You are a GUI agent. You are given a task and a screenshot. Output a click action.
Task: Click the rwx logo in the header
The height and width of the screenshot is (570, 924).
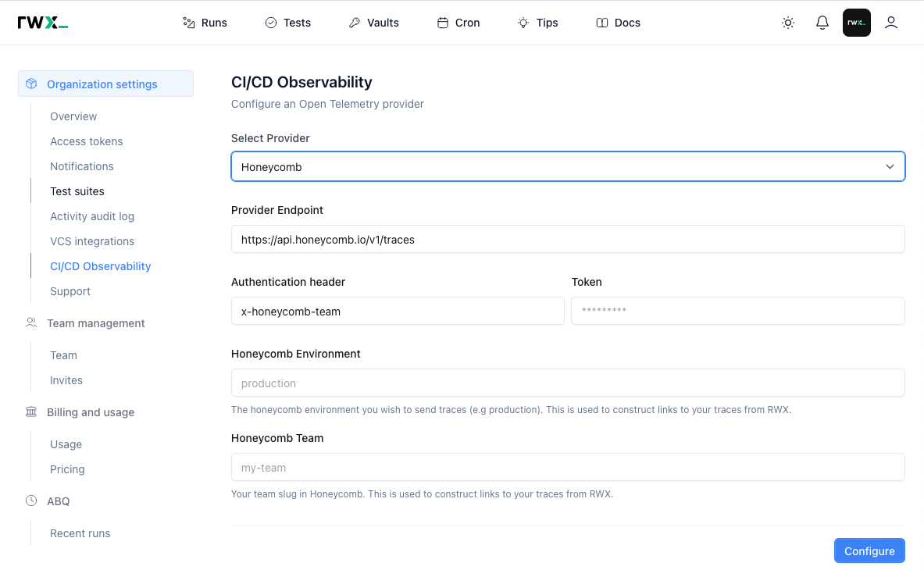coord(43,22)
